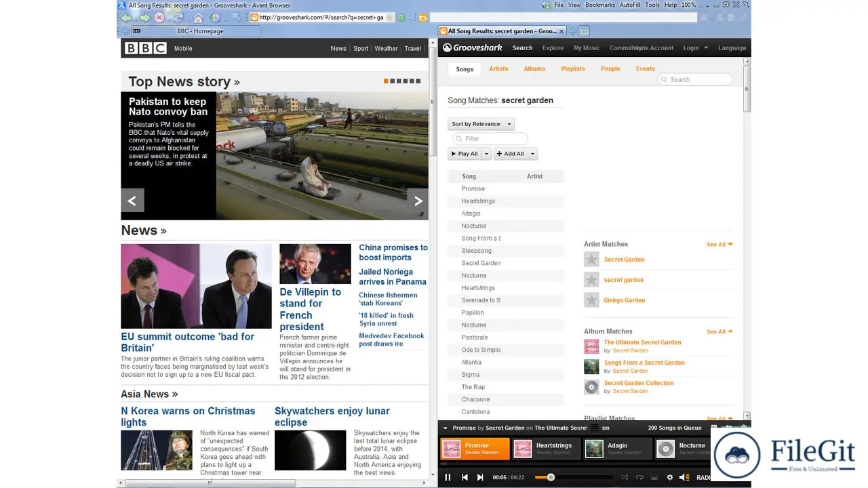Select last carousel dot on BBC
868x488 pixels.
[418, 81]
